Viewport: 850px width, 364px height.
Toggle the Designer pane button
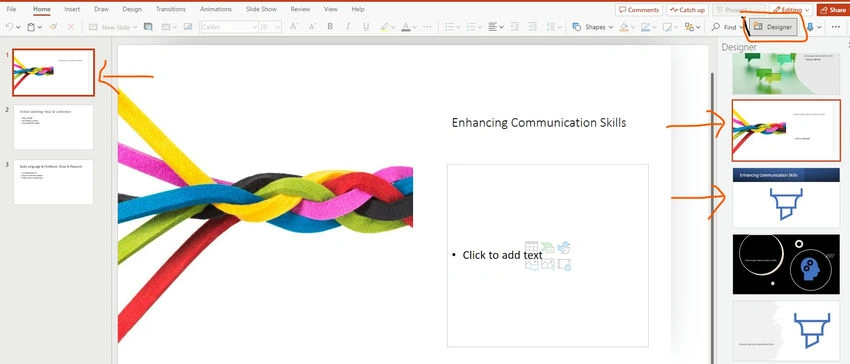coord(774,27)
